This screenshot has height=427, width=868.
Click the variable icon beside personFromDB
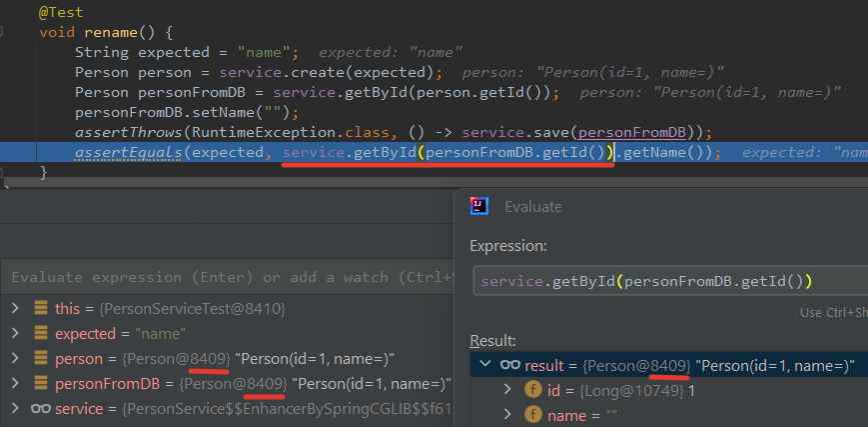click(x=40, y=383)
